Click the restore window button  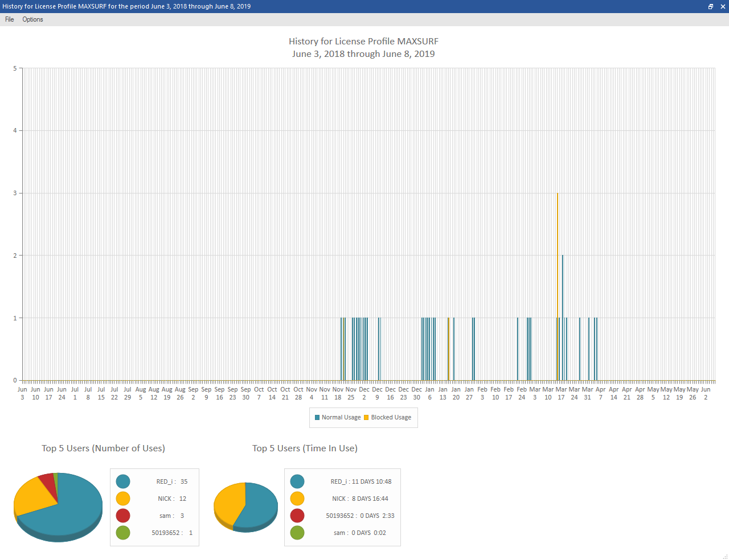coord(711,6)
